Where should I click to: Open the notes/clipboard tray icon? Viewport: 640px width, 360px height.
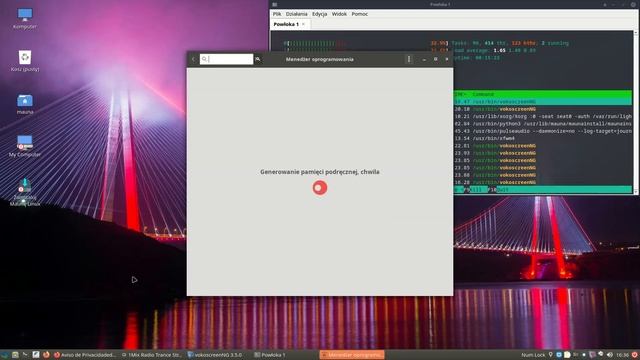[567, 355]
